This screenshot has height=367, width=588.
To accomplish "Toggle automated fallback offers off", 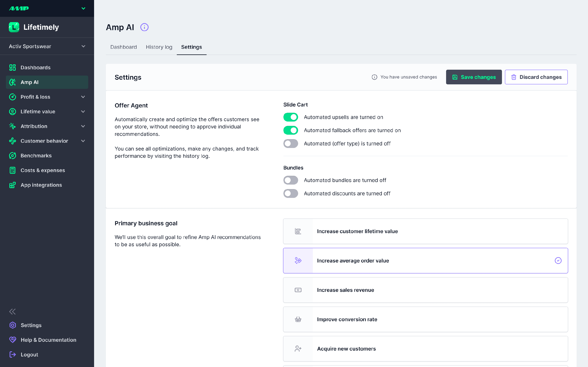I will [x=291, y=130].
